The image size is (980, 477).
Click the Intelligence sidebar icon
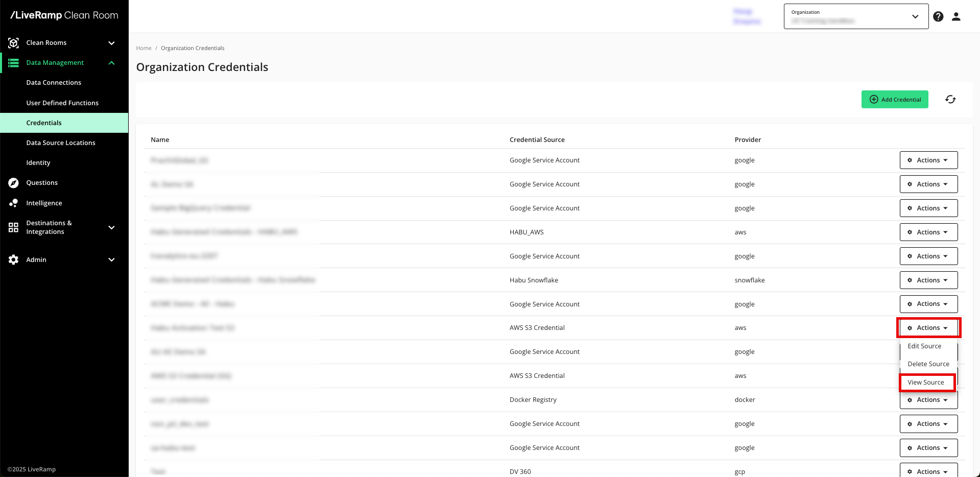pos(14,203)
